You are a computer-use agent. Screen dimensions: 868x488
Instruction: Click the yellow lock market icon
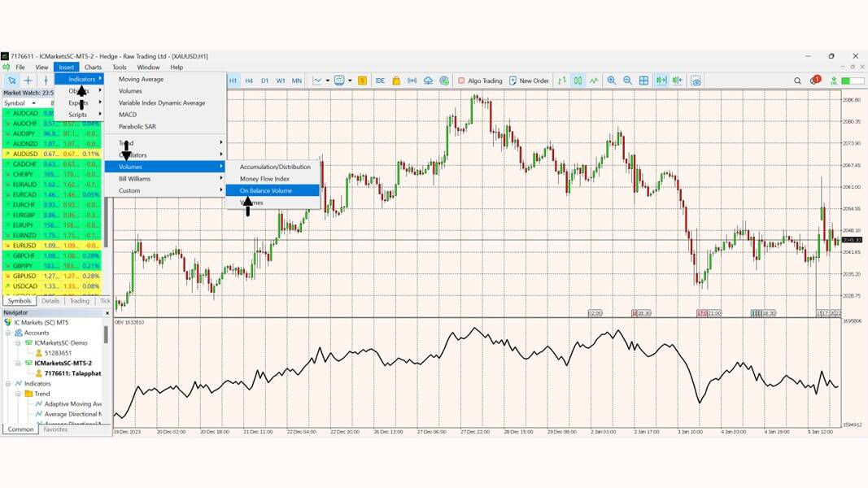point(396,81)
